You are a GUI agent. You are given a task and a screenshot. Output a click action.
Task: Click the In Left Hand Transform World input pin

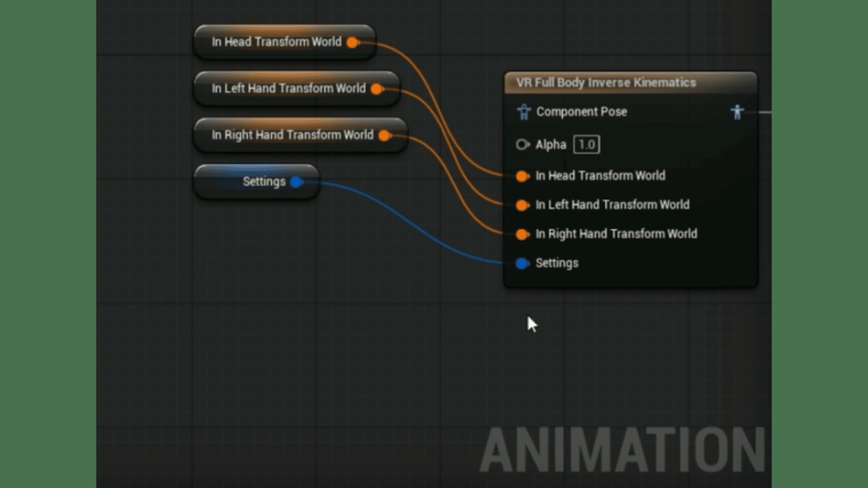pos(522,205)
